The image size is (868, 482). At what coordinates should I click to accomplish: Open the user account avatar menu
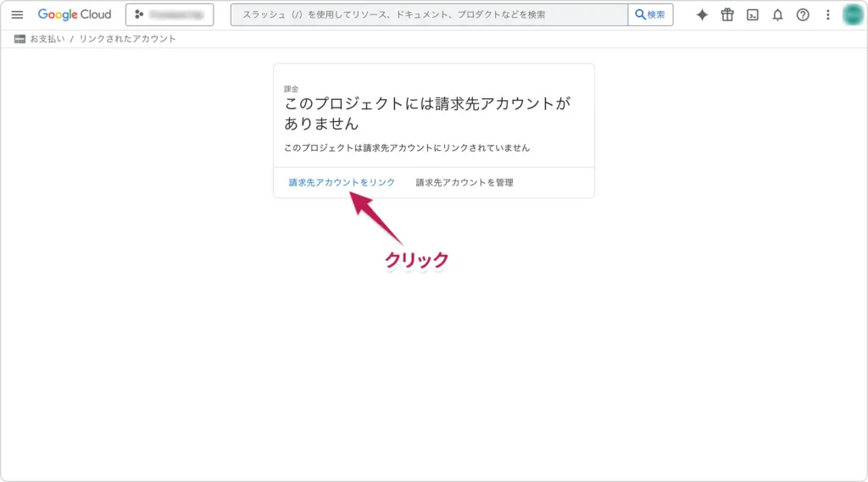coord(852,14)
